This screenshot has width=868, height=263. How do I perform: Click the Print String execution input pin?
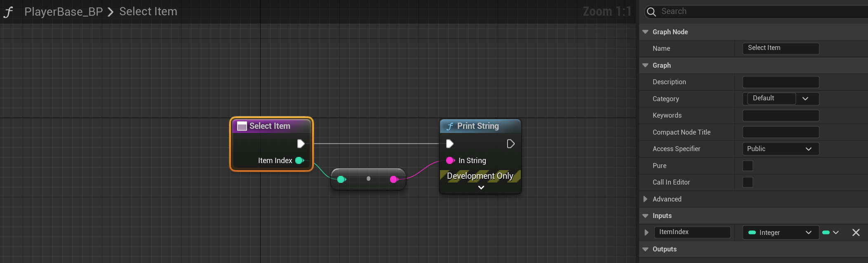point(450,144)
